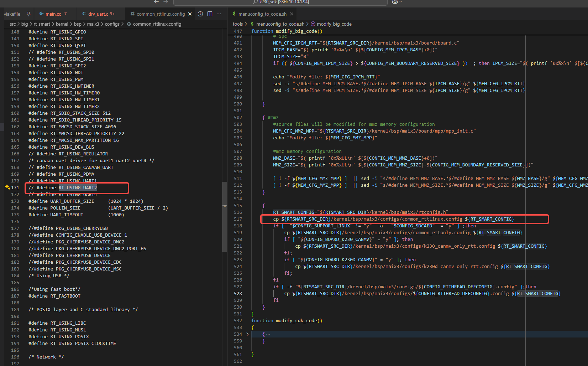
Task: Click '//#define PKG_USING_CHERRYUSB' line
Action: 68,228
